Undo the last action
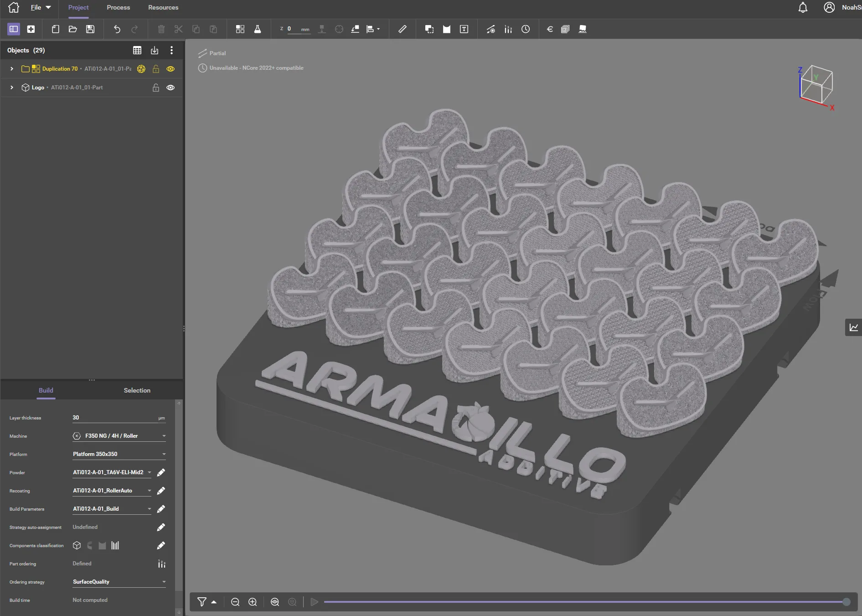Screen dimensions: 862x616 click(x=117, y=29)
